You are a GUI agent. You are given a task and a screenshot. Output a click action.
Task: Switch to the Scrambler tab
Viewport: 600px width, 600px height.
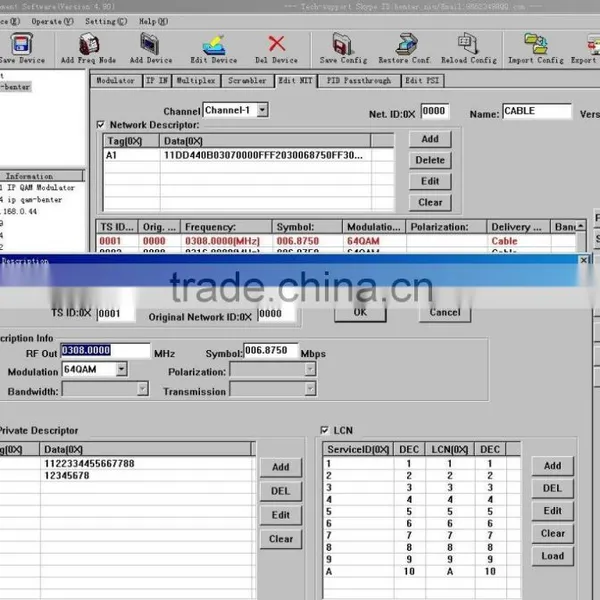(x=247, y=81)
